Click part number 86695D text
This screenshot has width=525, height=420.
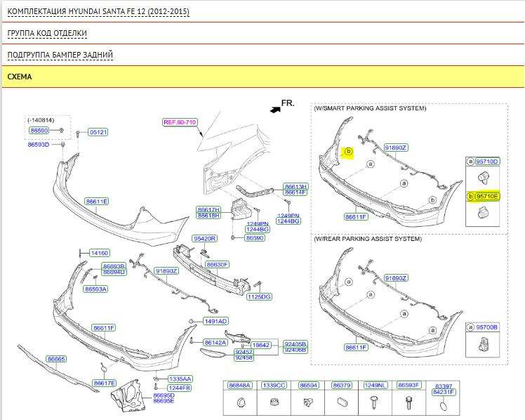coord(164,395)
